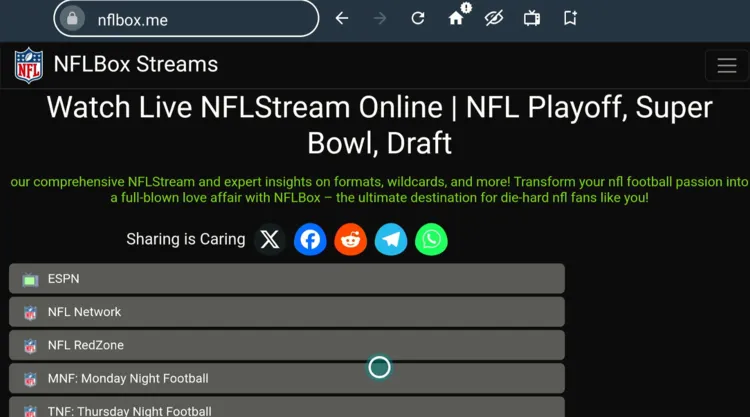Open TNF: Thursday Night Football row
Image resolution: width=750 pixels, height=417 pixels.
tap(287, 407)
